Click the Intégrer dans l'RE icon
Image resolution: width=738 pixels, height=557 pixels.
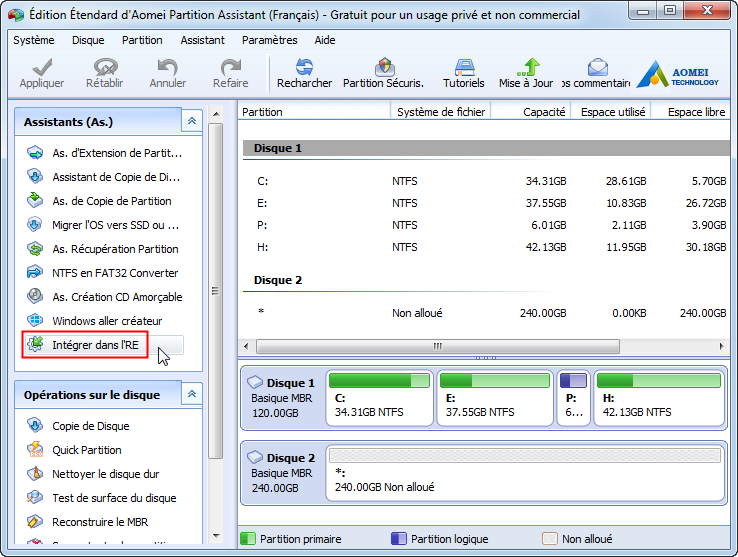(x=35, y=345)
